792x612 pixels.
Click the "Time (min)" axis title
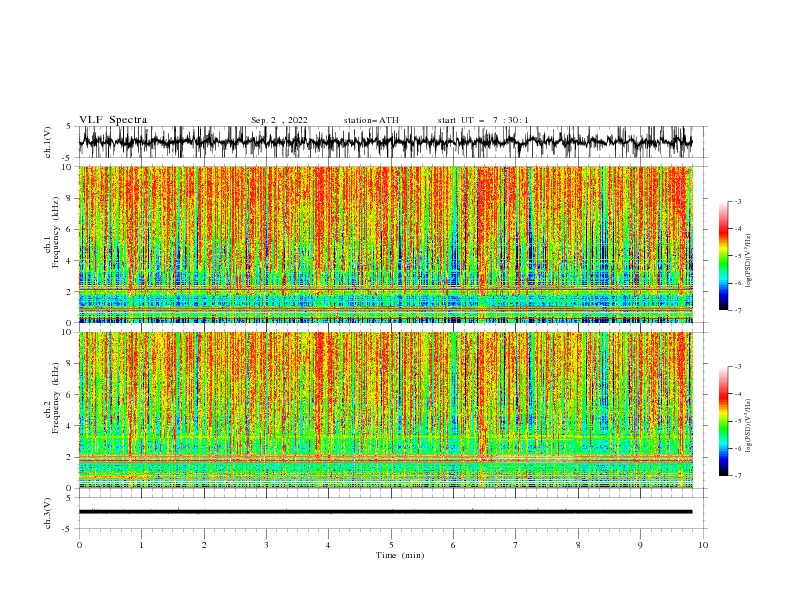[x=400, y=555]
